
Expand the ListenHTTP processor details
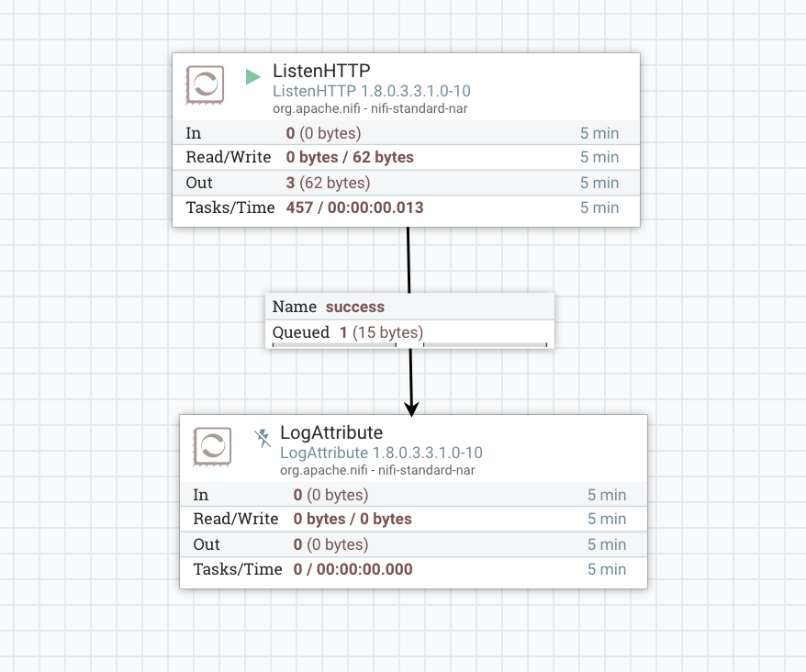(404, 85)
